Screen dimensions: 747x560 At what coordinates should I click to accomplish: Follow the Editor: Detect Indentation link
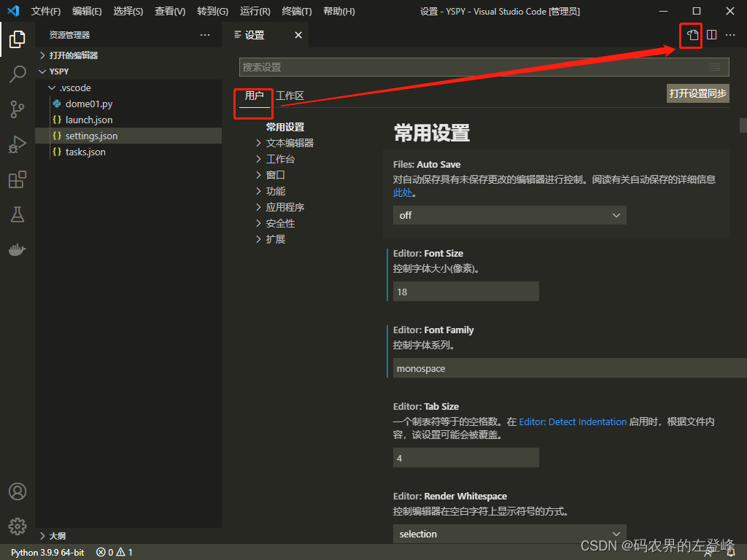[573, 422]
